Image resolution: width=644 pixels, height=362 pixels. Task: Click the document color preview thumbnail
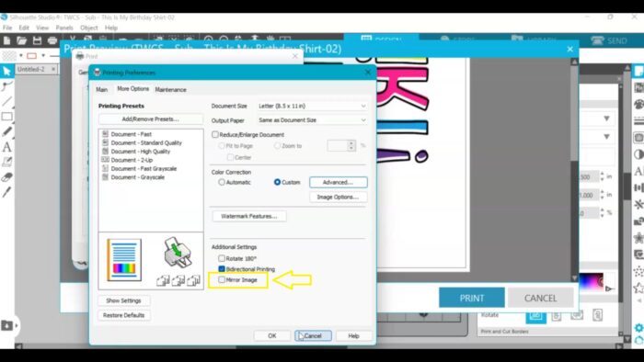coord(124,260)
